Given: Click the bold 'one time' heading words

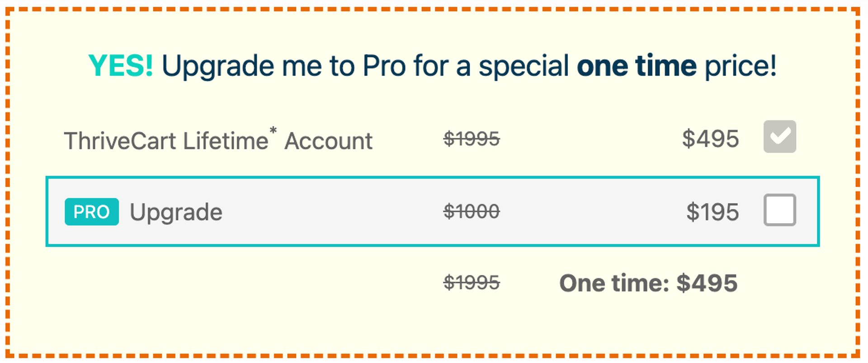Looking at the screenshot, I should click(637, 66).
